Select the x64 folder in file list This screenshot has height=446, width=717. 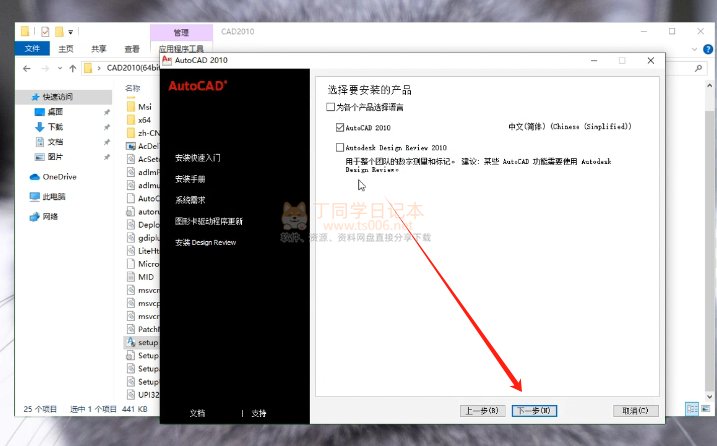tap(142, 120)
